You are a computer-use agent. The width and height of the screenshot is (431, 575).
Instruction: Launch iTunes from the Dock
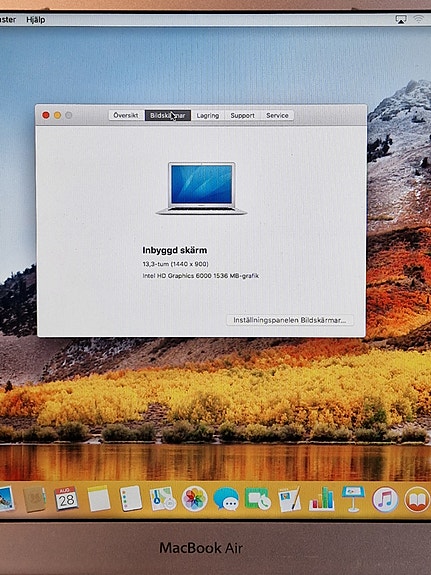pos(385,499)
